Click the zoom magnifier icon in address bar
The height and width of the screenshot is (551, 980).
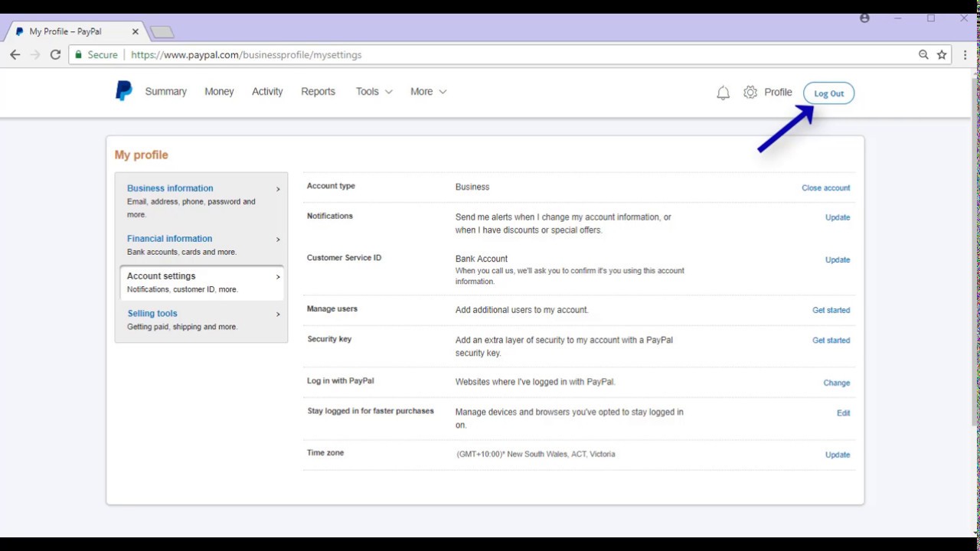(923, 54)
